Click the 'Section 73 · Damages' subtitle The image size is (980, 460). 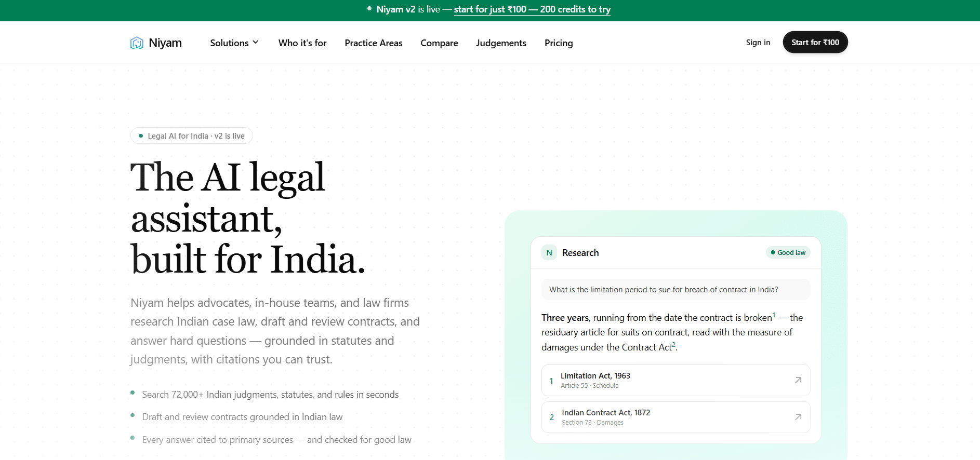592,422
